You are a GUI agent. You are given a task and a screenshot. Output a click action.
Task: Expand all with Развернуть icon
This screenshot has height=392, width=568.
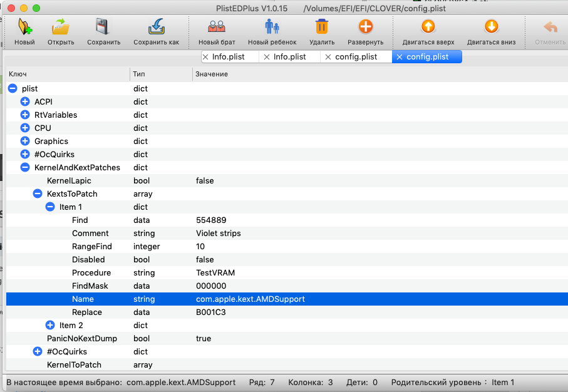click(366, 27)
